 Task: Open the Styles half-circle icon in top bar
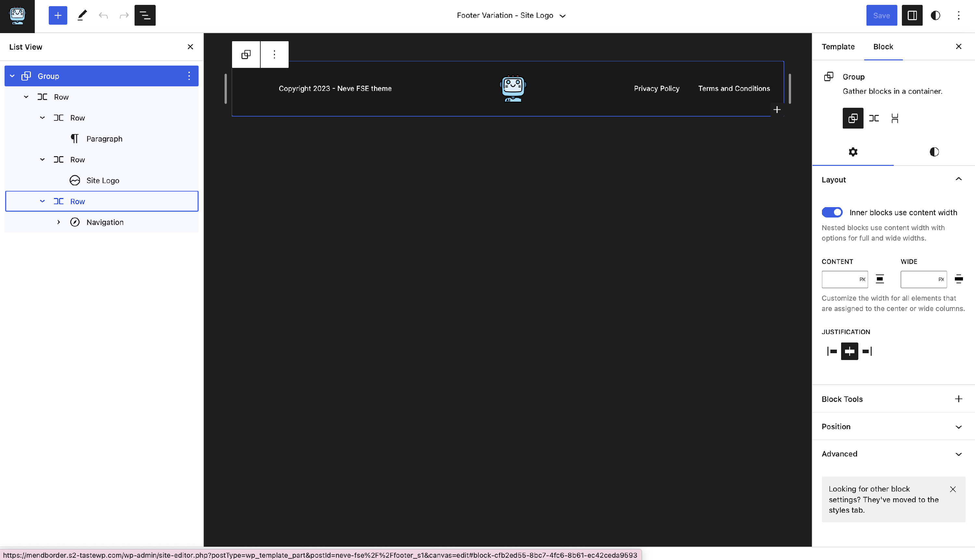point(935,15)
